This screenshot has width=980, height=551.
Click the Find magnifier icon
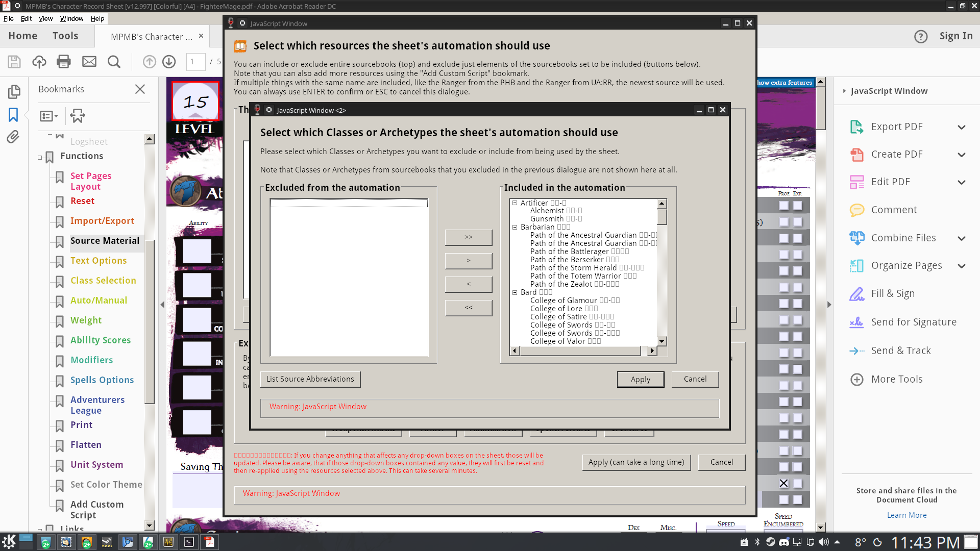click(x=114, y=62)
